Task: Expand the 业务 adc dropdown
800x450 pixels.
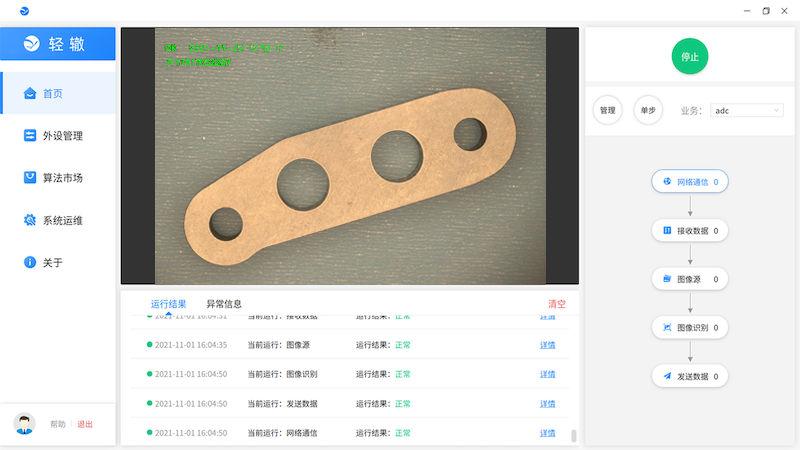Action: tap(747, 111)
